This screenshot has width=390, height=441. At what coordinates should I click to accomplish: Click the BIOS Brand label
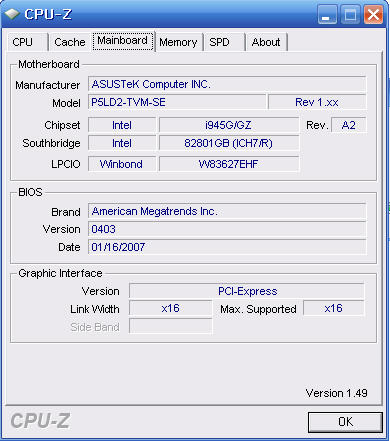point(66,212)
